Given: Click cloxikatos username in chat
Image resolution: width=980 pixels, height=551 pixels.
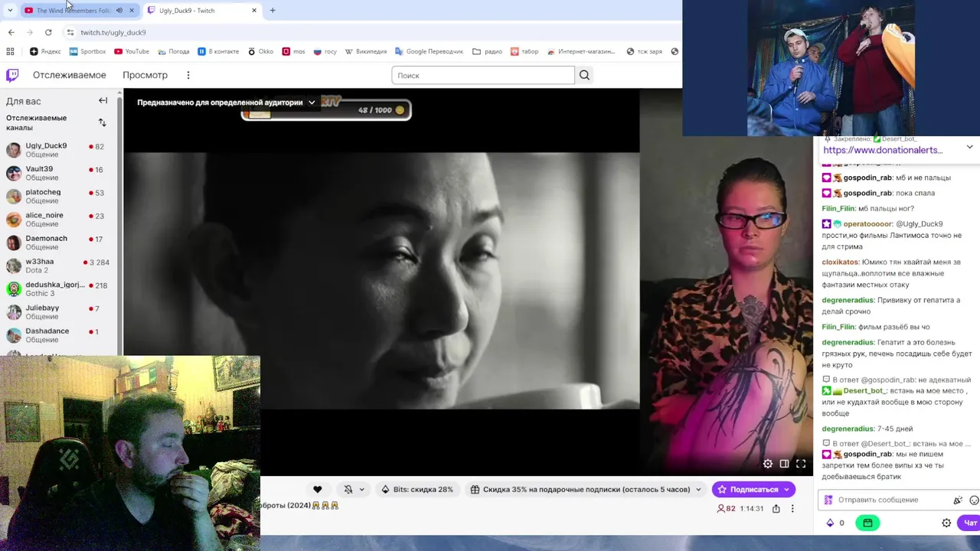Looking at the screenshot, I should point(840,262).
